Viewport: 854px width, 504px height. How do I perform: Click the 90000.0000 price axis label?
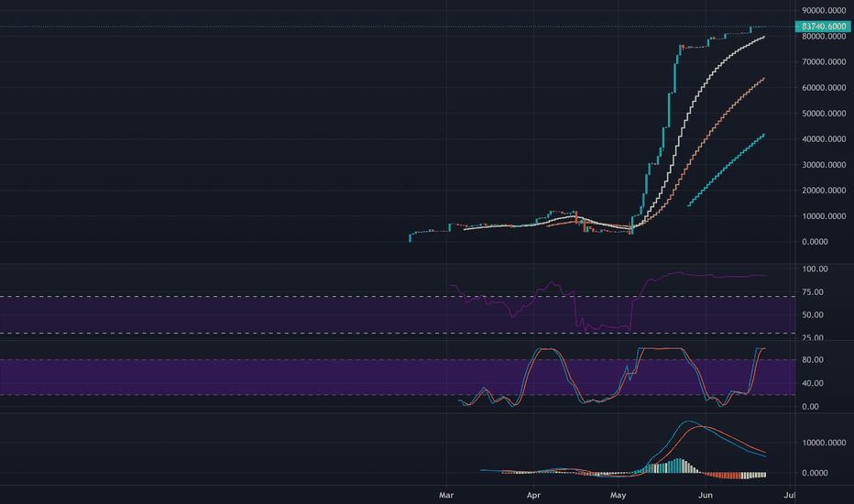[824, 10]
